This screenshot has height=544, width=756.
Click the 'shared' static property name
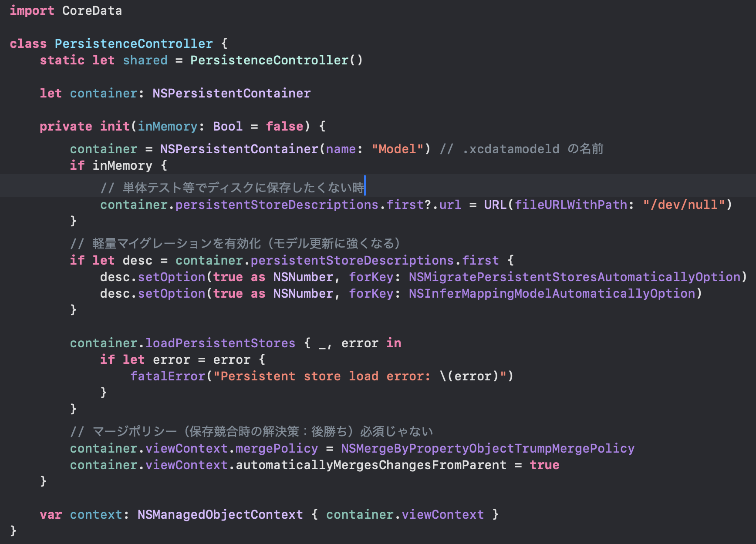click(145, 60)
